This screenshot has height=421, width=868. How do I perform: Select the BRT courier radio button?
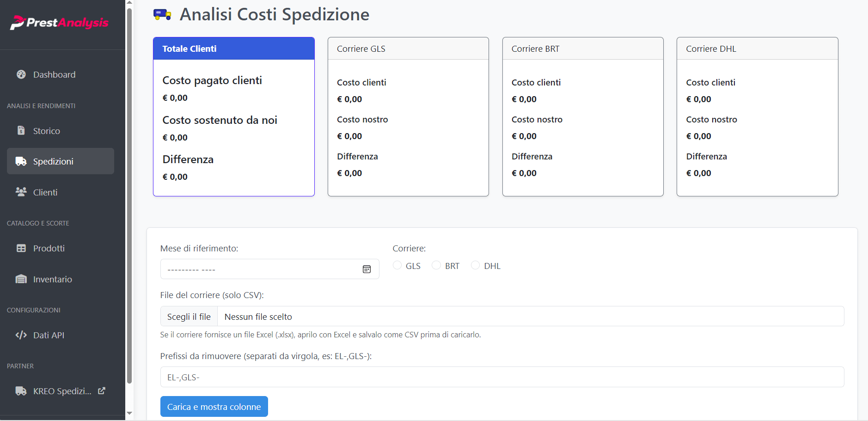436,265
